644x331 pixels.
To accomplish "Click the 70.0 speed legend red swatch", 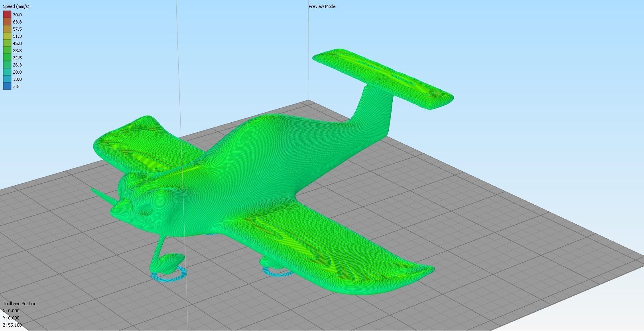I will (x=7, y=15).
